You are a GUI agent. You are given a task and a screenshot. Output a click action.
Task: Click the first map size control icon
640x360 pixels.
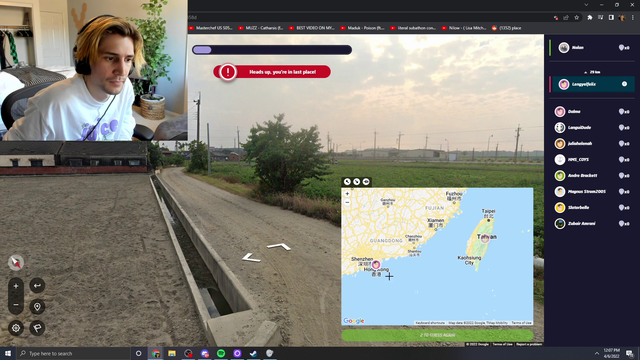coord(347,182)
